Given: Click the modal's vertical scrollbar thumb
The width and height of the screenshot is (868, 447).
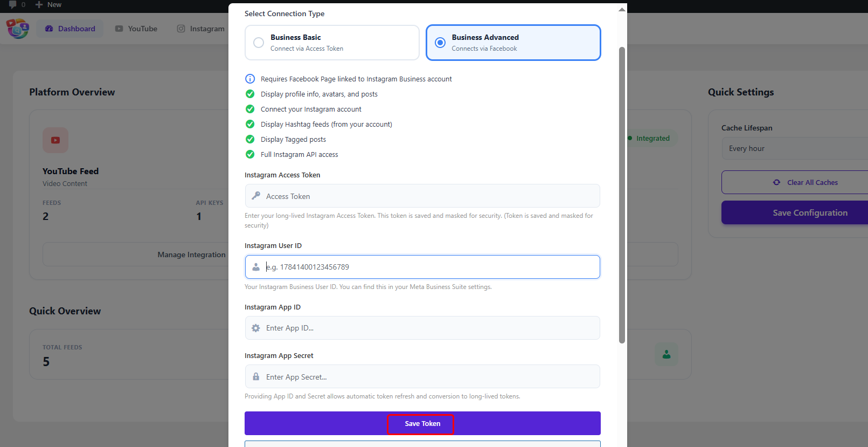Looking at the screenshot, I should coord(622,194).
